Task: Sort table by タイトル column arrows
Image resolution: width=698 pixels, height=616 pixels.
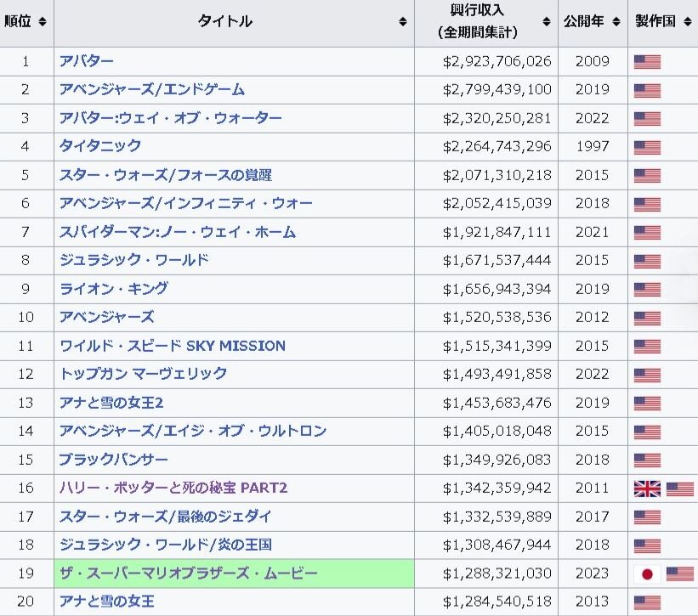Action: [x=403, y=22]
